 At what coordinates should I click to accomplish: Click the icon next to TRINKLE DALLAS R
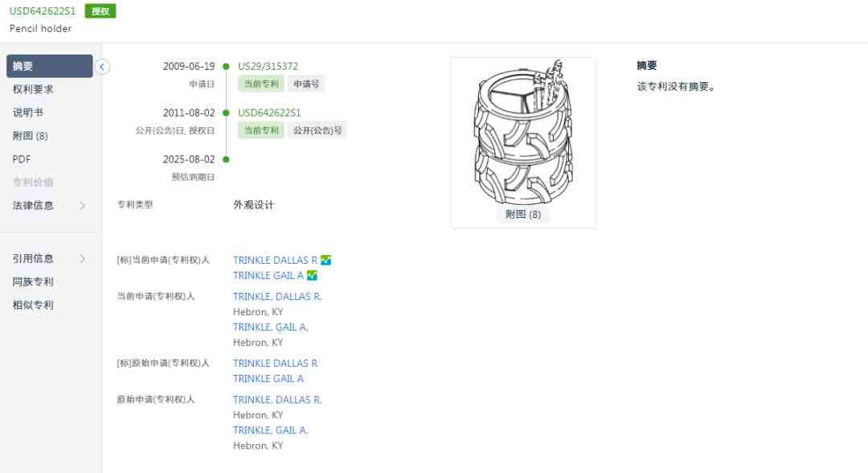coord(326,260)
